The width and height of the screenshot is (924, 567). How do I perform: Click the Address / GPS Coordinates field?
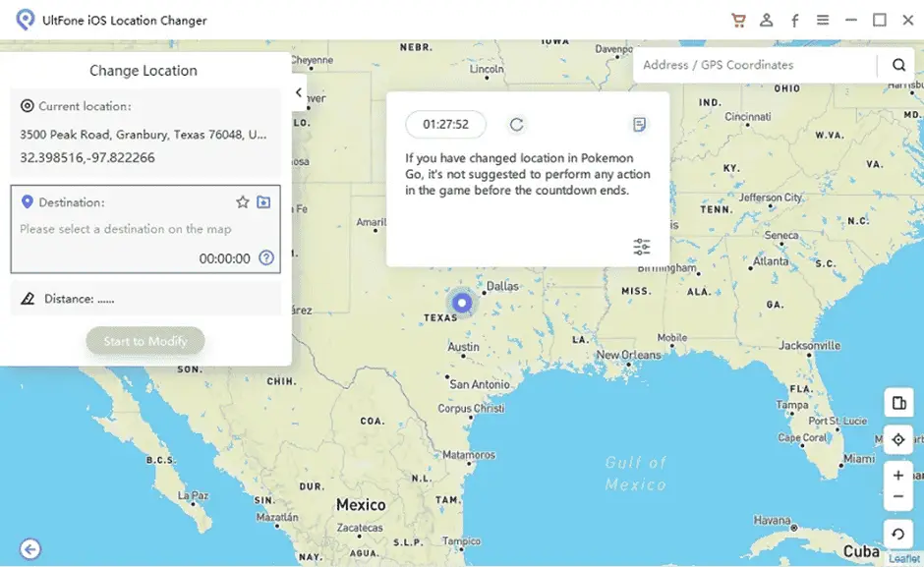point(755,65)
